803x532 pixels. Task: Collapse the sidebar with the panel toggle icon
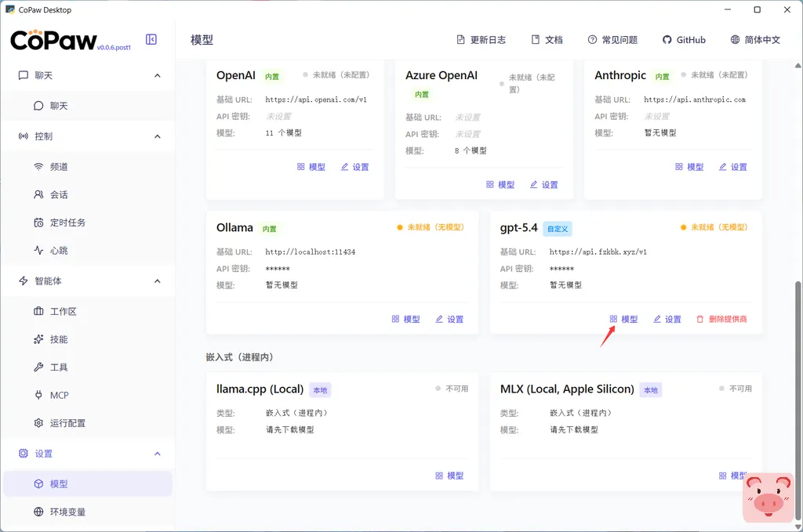[151, 39]
